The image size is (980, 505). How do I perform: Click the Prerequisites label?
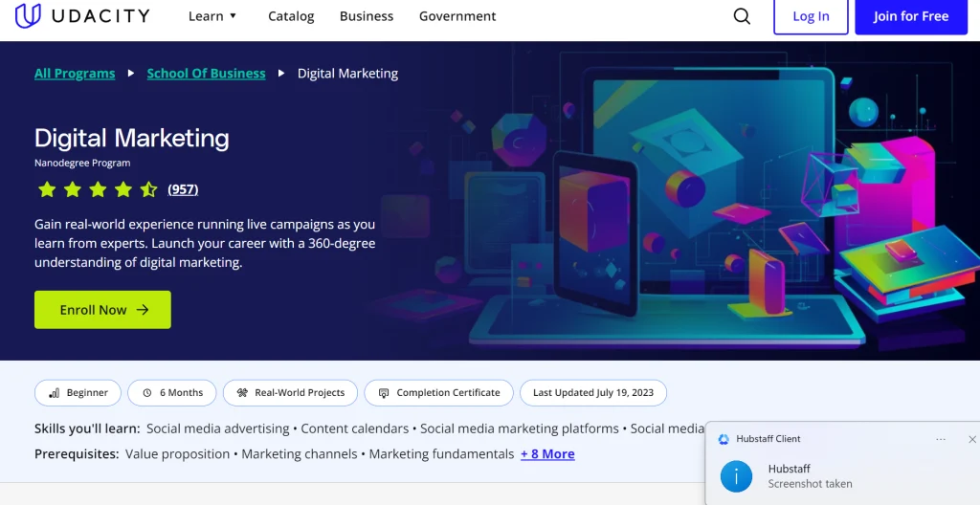tap(77, 453)
